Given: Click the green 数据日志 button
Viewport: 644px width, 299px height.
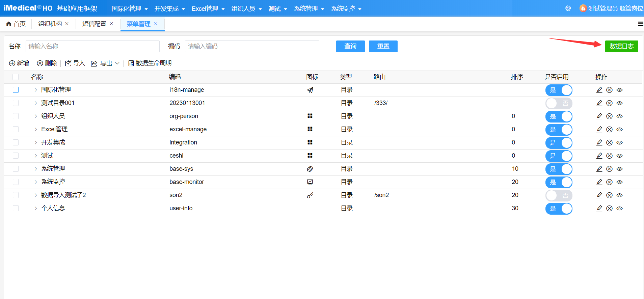Looking at the screenshot, I should click(621, 46).
